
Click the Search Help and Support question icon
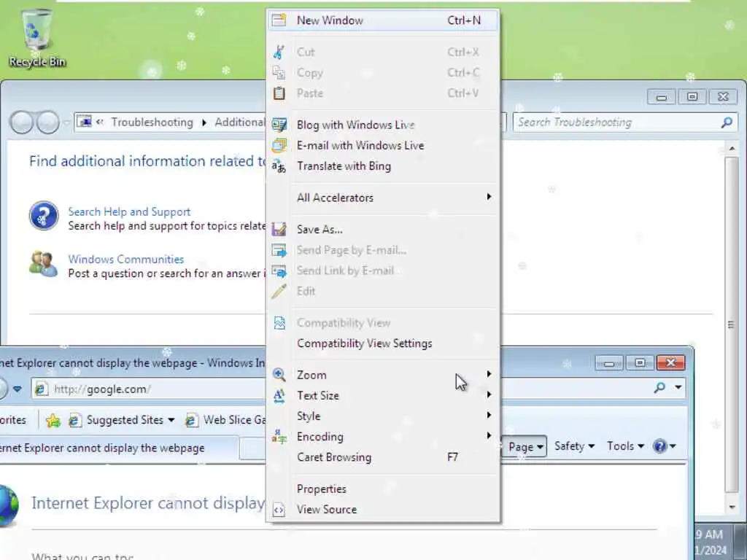[44, 216]
